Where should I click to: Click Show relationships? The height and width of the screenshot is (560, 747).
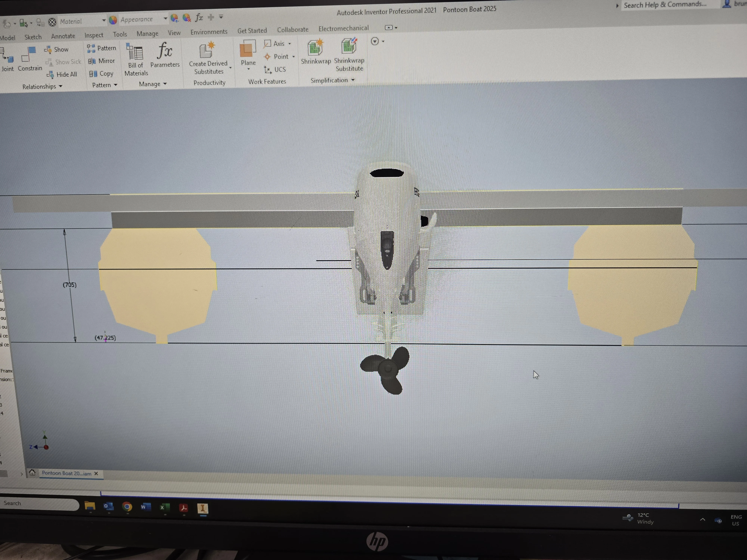[x=56, y=50]
